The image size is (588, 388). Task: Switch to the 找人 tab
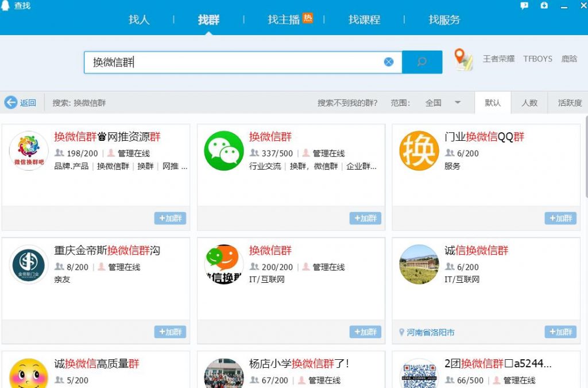point(139,20)
